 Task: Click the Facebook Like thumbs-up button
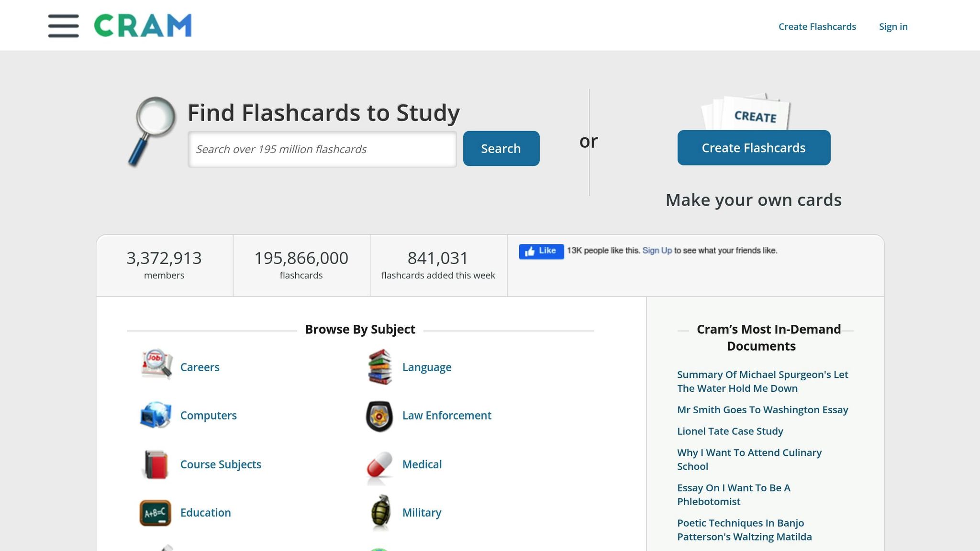tap(541, 252)
